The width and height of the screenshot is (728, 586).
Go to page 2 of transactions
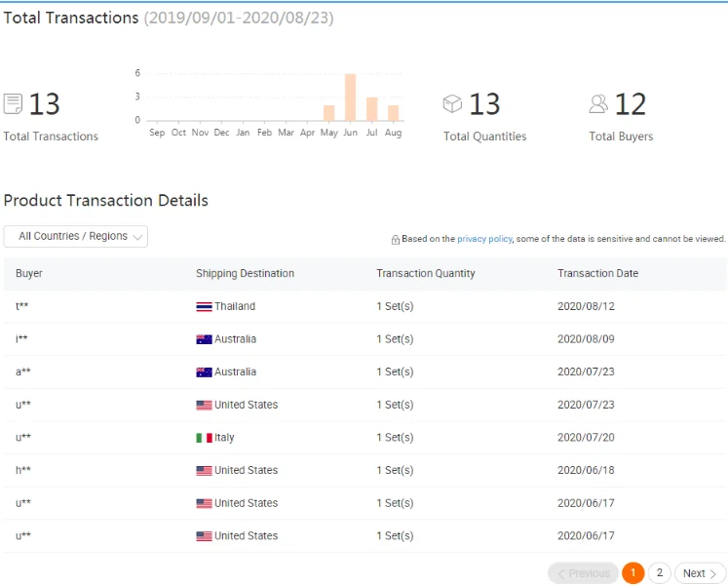point(660,573)
